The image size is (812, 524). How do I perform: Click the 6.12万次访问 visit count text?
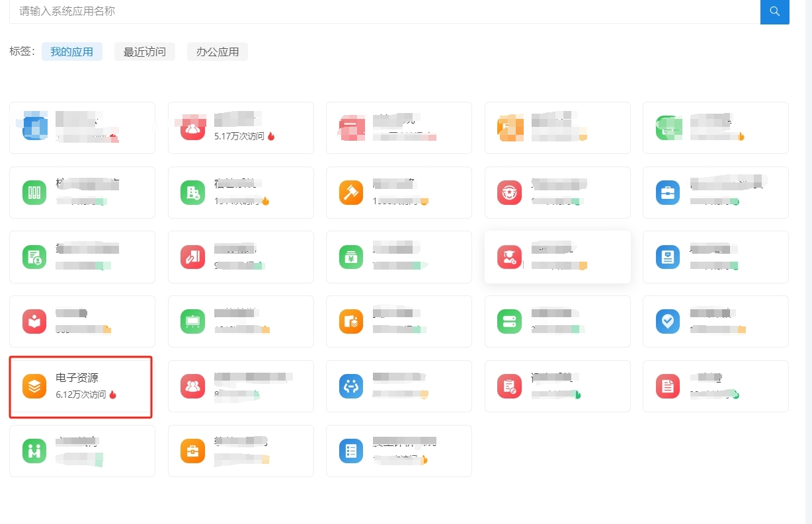tap(81, 394)
